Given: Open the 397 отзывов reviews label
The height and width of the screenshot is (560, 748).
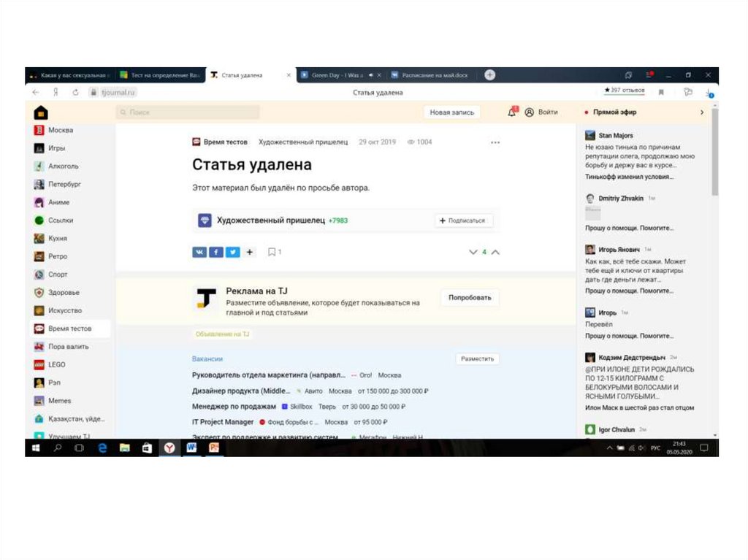Looking at the screenshot, I should click(x=625, y=90).
